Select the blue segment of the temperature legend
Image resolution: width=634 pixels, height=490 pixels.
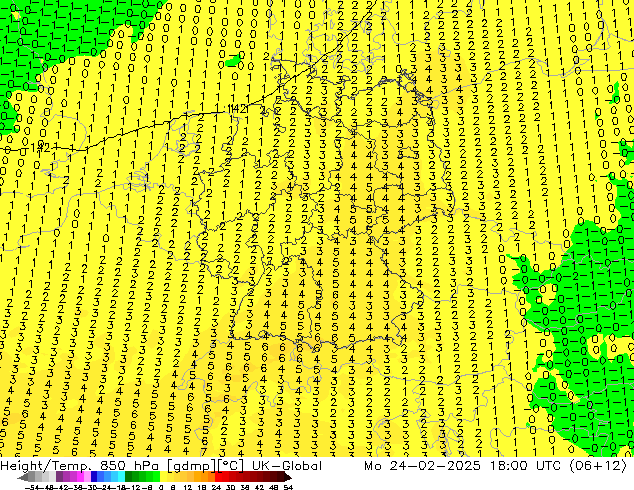(x=108, y=477)
